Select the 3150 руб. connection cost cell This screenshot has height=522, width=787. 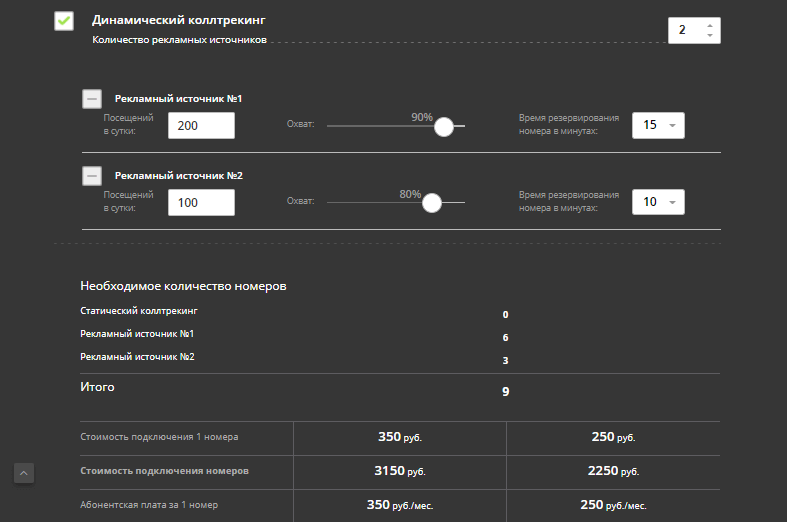400,471
